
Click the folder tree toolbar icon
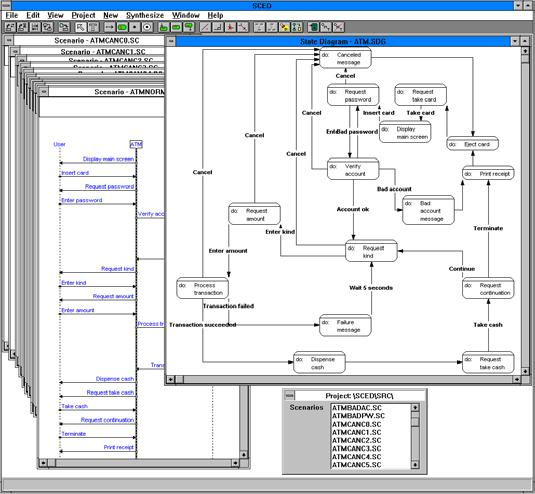pos(64,27)
